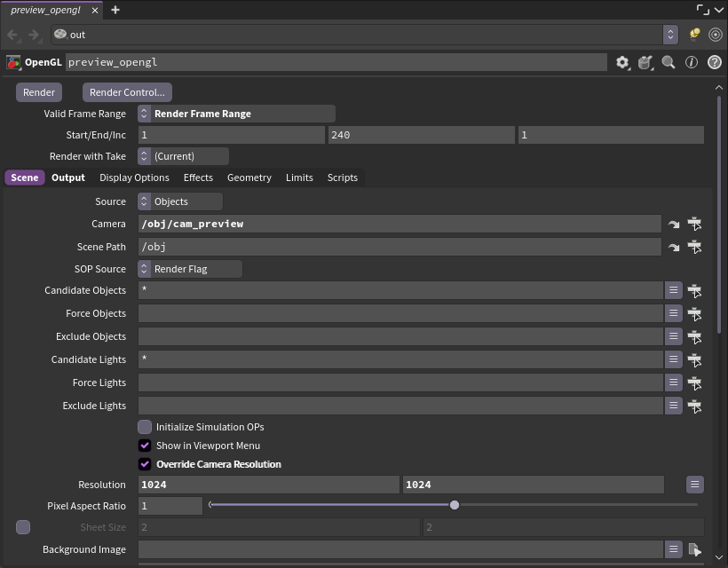Click the magnifier search parameters icon
This screenshot has height=568, width=728.
tap(669, 62)
